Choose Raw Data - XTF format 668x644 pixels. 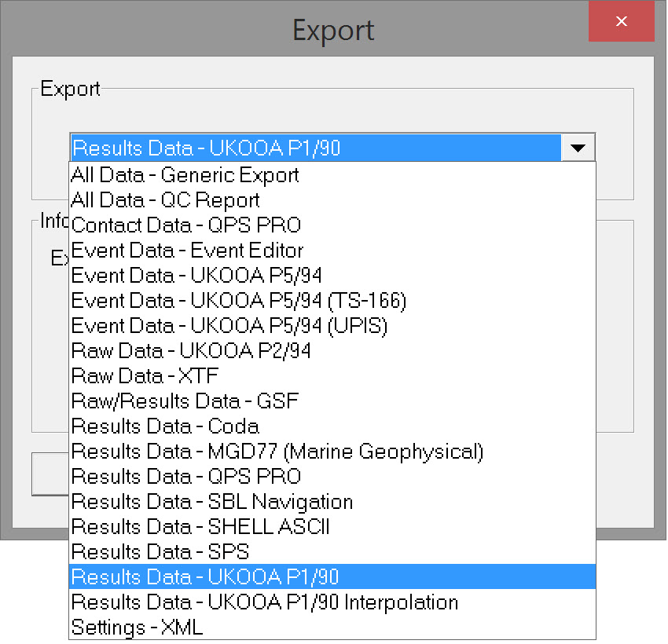pos(144,375)
